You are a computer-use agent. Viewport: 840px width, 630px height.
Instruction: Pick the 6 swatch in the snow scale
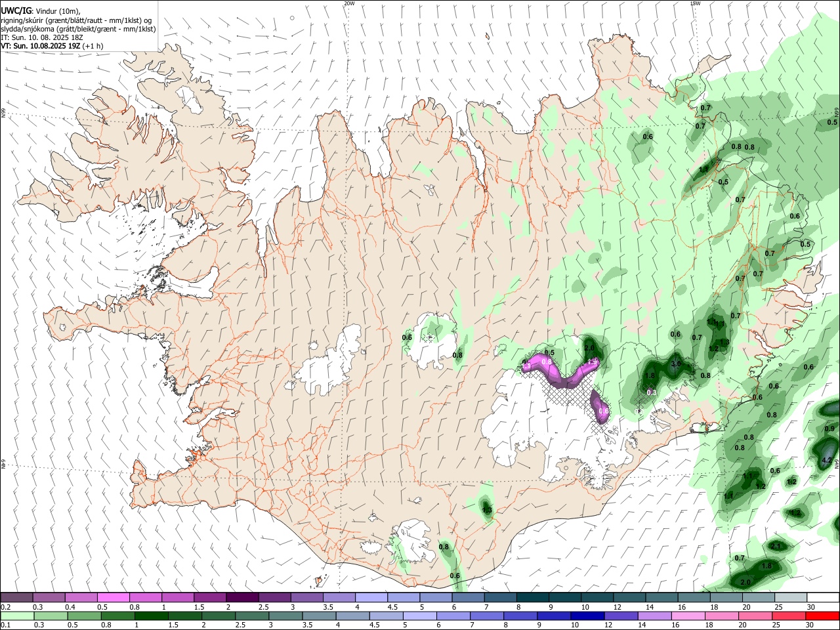point(468,597)
